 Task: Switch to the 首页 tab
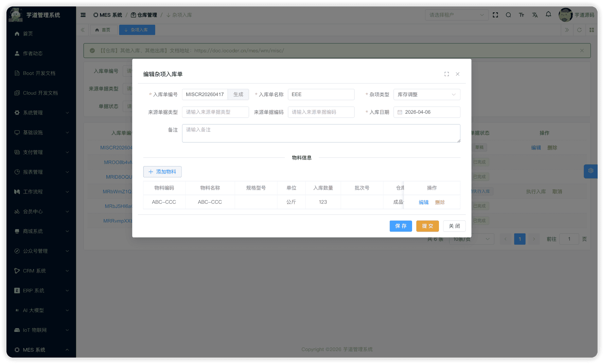tap(103, 30)
